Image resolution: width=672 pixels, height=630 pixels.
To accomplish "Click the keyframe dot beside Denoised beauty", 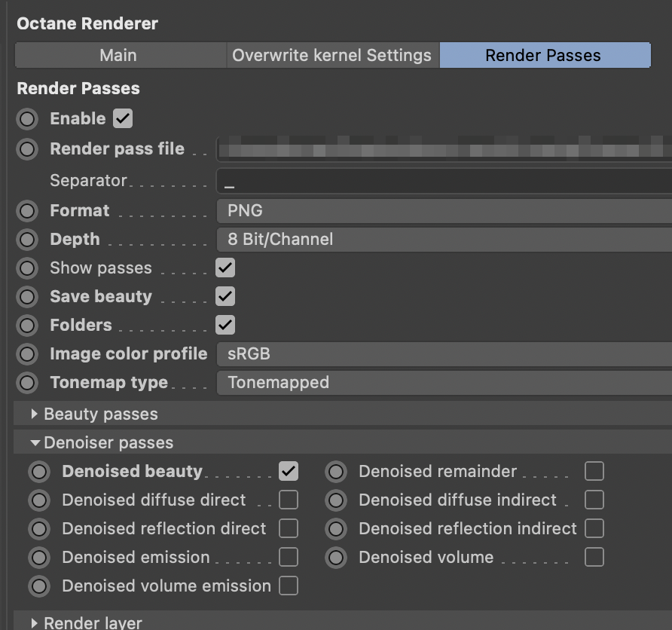I will 39,472.
